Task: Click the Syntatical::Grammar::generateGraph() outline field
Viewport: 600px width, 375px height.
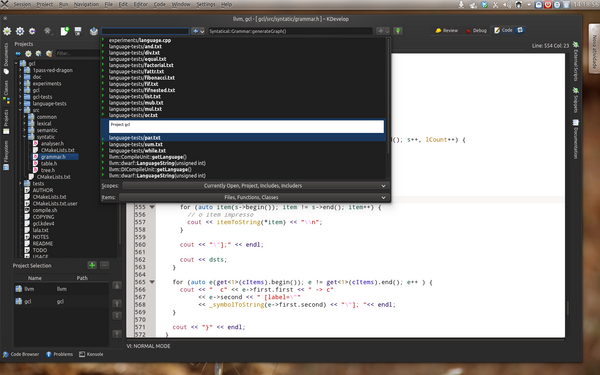Action: click(x=290, y=31)
